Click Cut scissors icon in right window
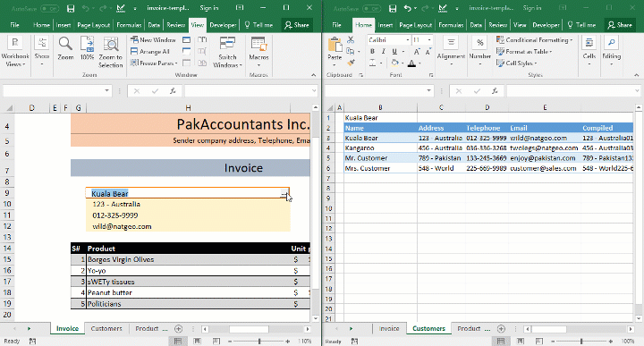This screenshot has width=644, height=346. pos(351,39)
